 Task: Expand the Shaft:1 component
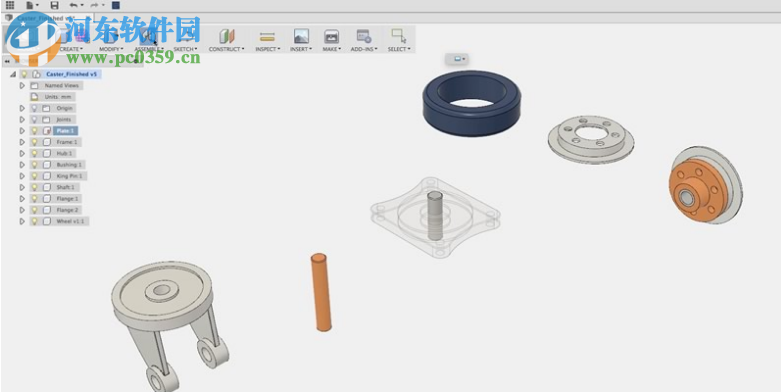[x=22, y=187]
